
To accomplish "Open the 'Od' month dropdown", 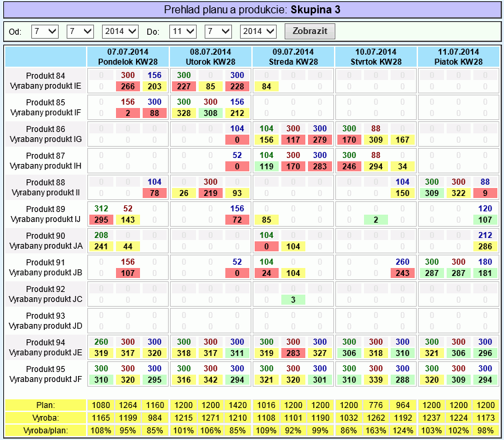I will 81,31.
